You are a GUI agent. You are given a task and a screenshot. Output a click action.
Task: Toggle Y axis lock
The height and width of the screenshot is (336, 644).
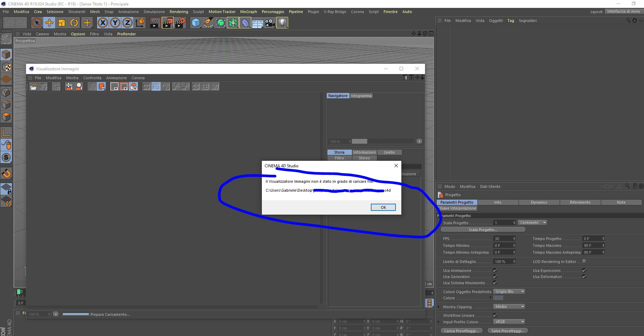point(115,23)
